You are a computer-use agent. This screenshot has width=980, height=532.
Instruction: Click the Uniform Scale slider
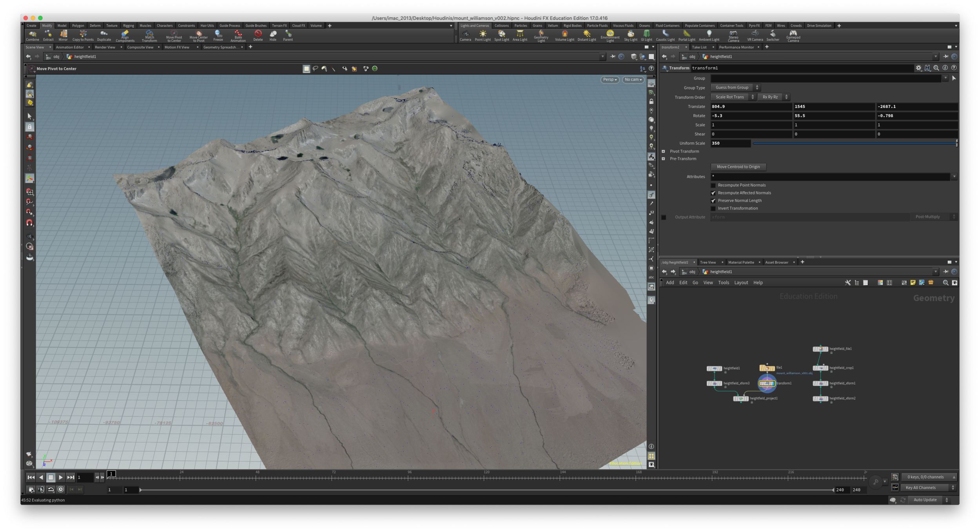855,144
